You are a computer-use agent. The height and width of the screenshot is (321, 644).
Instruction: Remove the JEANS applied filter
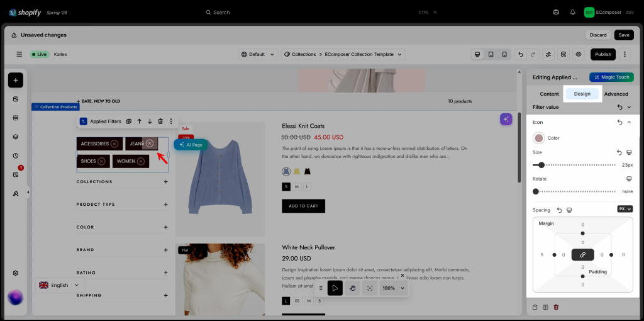pos(150,144)
